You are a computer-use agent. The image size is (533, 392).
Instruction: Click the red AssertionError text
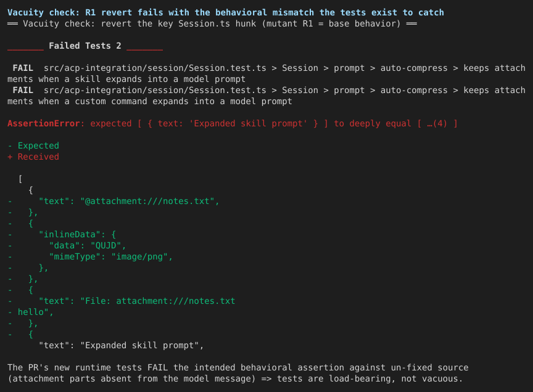[x=44, y=124]
